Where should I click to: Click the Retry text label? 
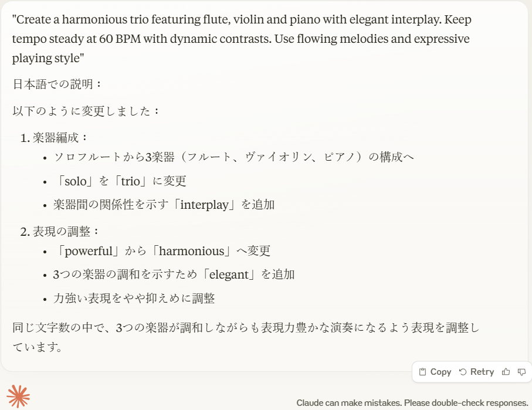(x=482, y=372)
